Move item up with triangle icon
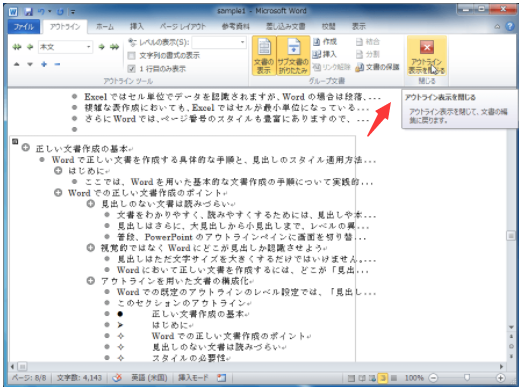Screen dimensions: 519x387 click(x=17, y=64)
